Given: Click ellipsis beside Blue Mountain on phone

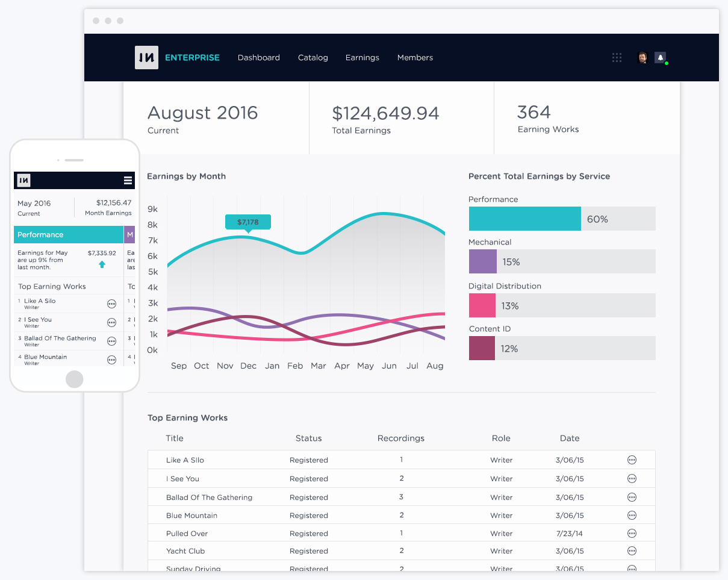Looking at the screenshot, I should tap(111, 360).
